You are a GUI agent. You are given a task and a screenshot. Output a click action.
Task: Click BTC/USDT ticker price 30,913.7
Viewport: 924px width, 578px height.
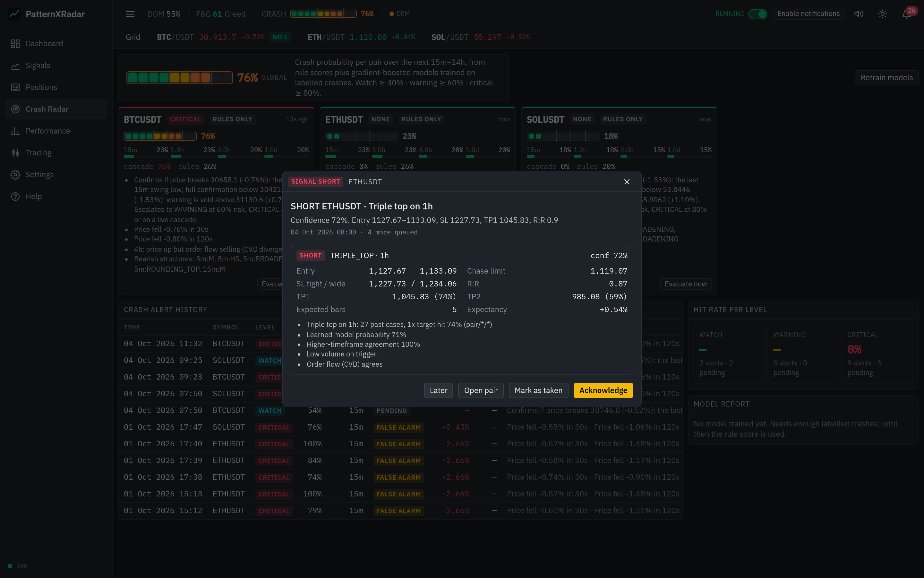coord(218,37)
